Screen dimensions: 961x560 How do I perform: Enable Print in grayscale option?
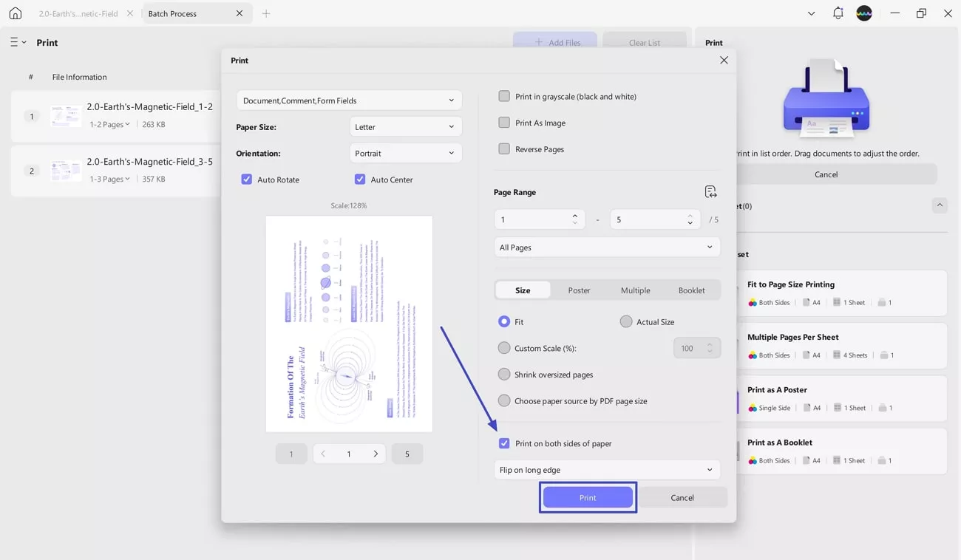pyautogui.click(x=504, y=95)
